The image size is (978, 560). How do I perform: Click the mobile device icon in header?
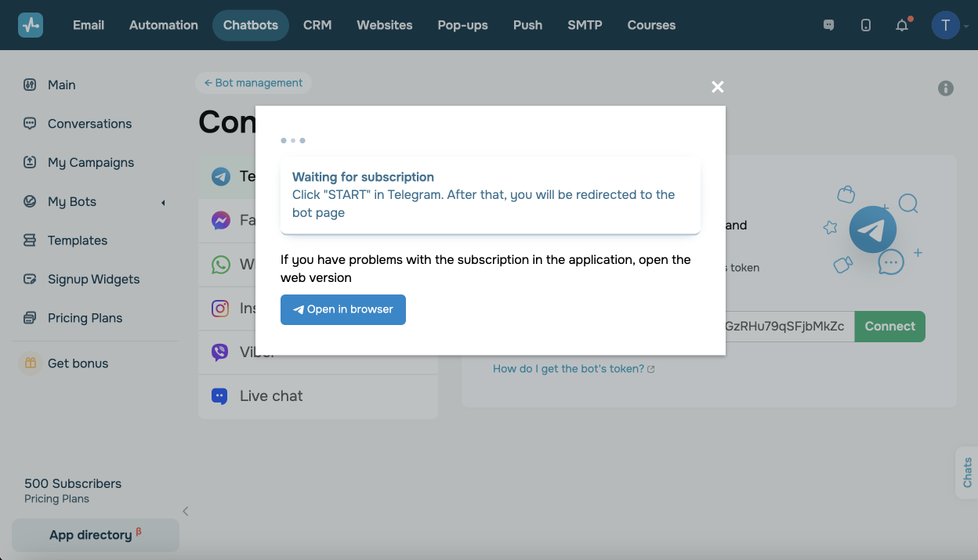[865, 25]
